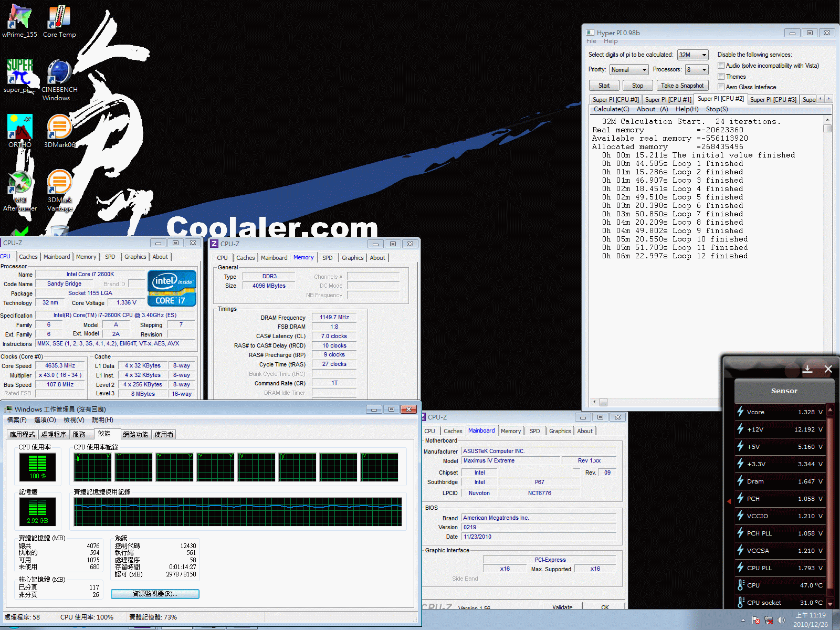Open the Priority Normal dropdown
The height and width of the screenshot is (630, 840).
pyautogui.click(x=629, y=69)
